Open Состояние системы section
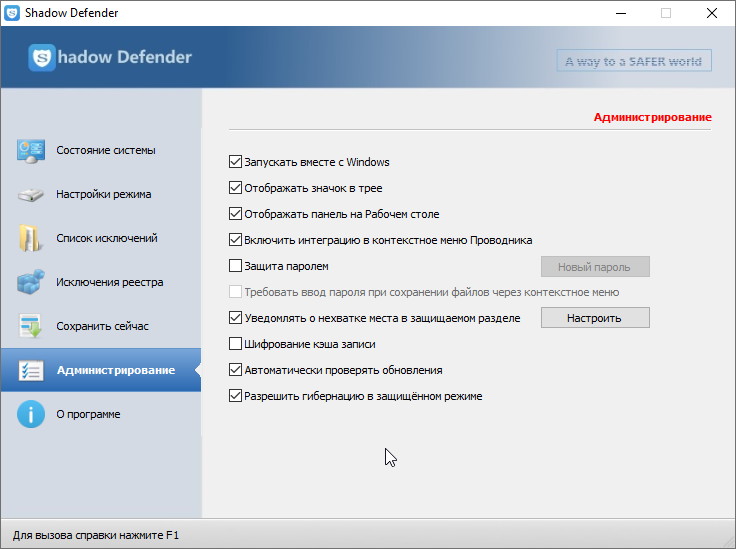Viewport: 736px width, 549px height. [x=101, y=151]
